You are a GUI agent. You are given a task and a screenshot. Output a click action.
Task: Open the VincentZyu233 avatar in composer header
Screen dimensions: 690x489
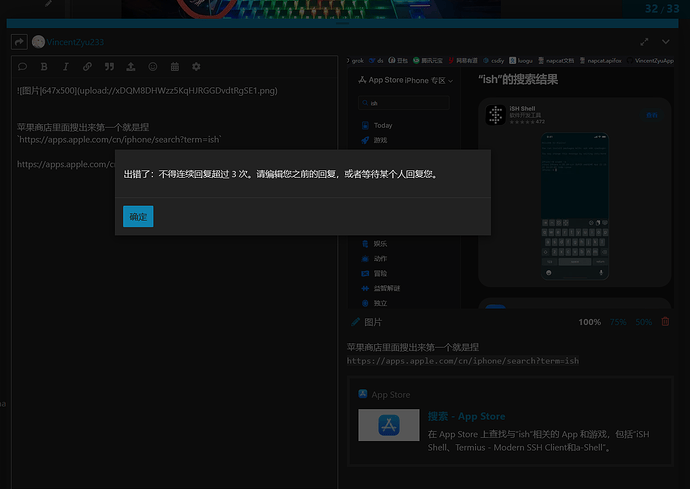pos(38,42)
